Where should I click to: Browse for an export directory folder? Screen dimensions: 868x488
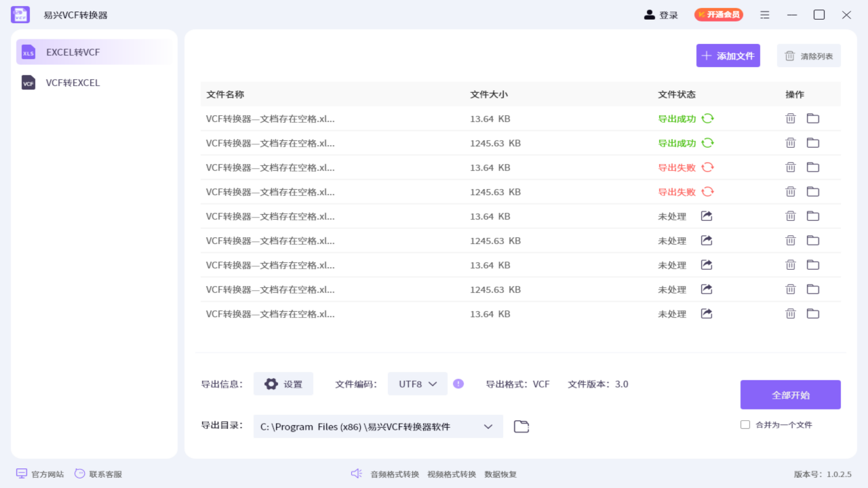521,426
